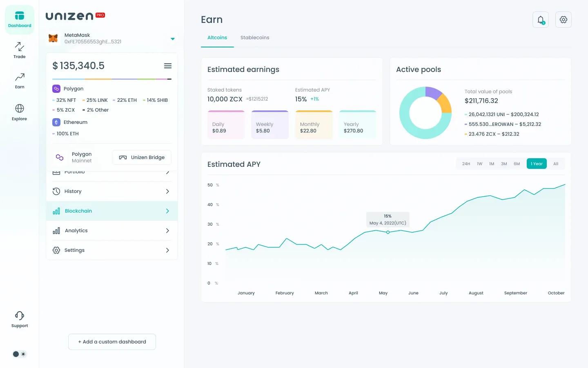The width and height of the screenshot is (588, 368).
Task: Click the purple segment of pools donut chart
Action: (433, 93)
